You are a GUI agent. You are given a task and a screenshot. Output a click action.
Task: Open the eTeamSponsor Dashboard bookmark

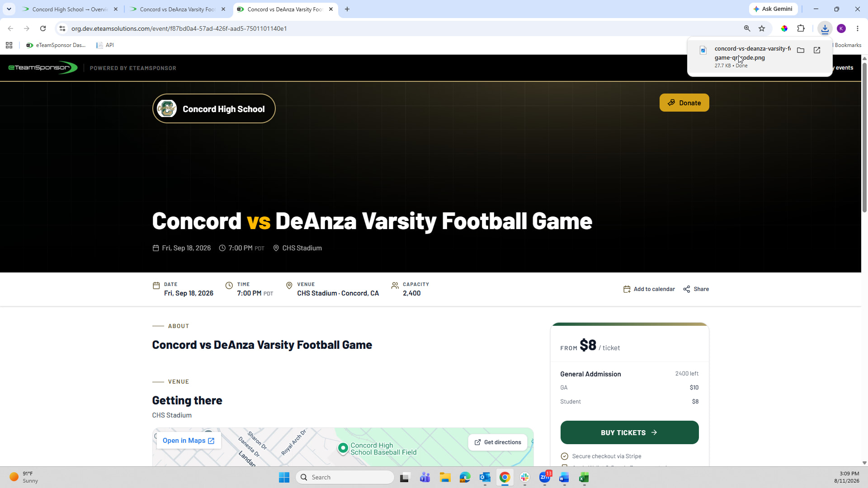coord(56,45)
